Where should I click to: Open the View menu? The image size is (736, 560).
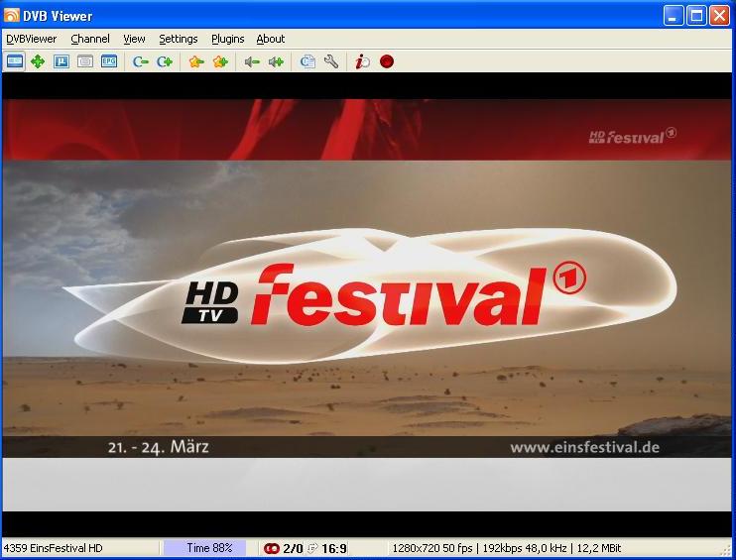click(x=134, y=39)
